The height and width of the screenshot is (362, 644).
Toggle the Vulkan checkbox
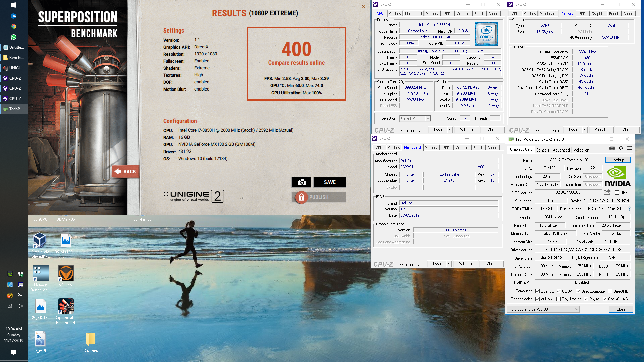(537, 299)
